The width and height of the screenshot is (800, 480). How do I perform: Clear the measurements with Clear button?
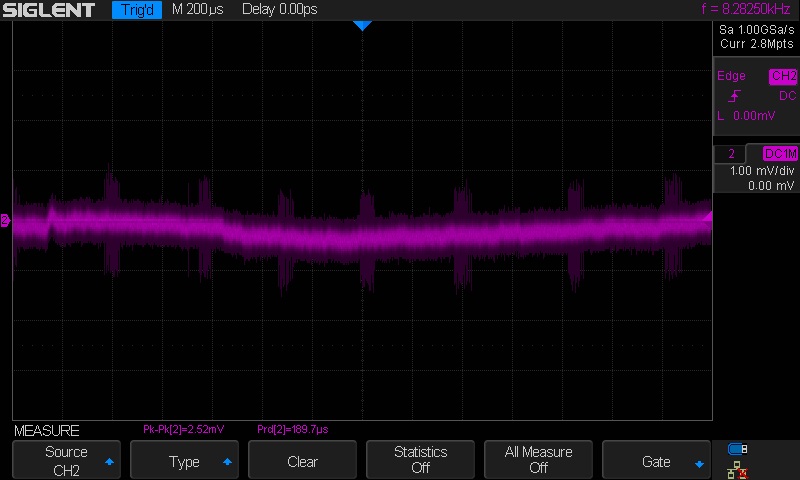[302, 460]
